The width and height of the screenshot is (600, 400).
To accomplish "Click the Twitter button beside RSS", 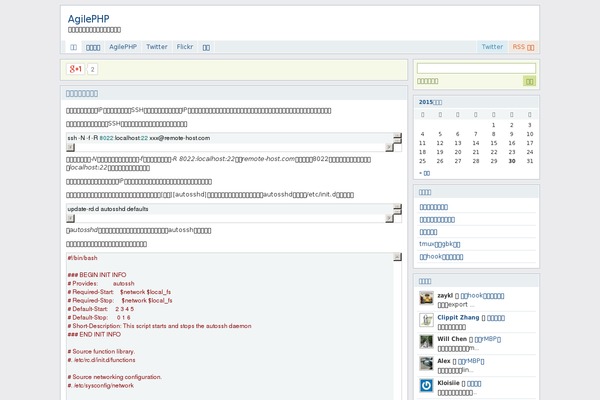I will point(492,47).
